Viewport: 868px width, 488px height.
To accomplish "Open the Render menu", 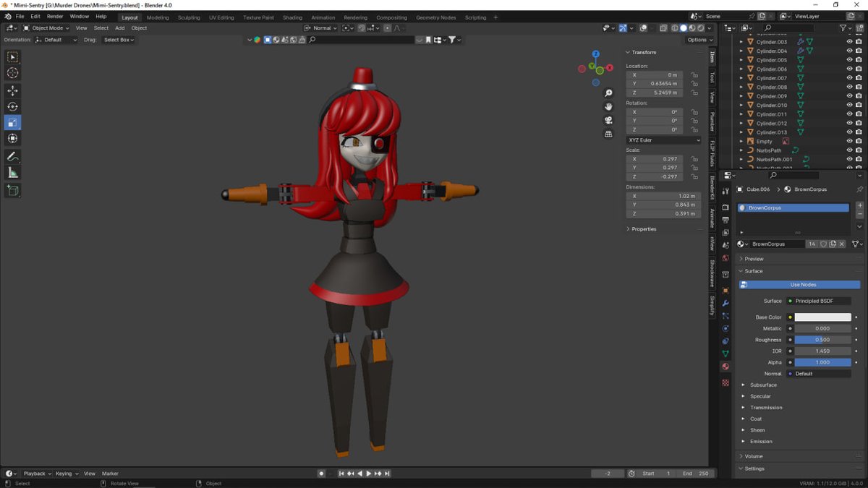I will (55, 16).
